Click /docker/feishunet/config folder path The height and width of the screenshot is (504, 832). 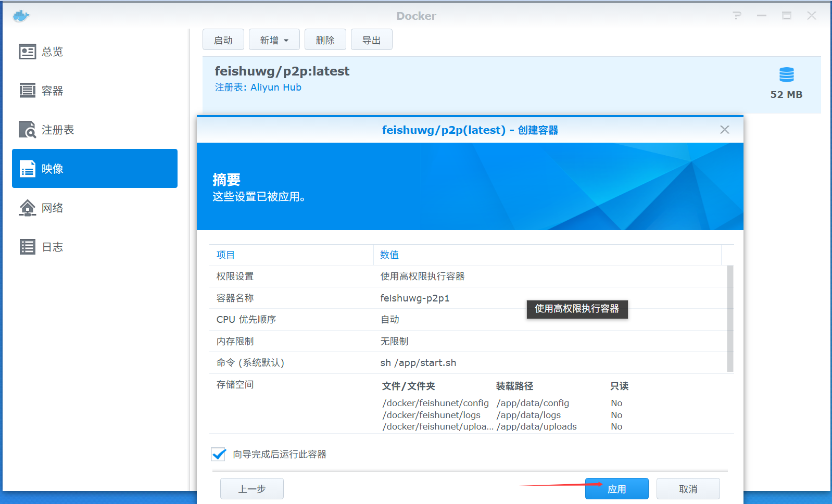click(436, 403)
